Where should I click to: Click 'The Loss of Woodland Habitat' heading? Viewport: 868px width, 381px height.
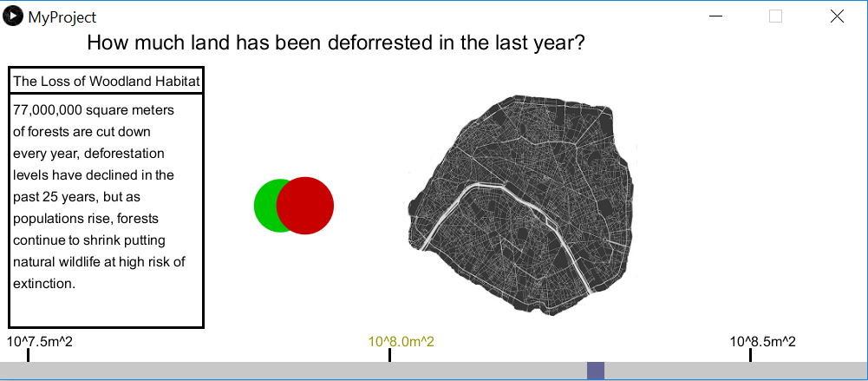click(x=107, y=82)
